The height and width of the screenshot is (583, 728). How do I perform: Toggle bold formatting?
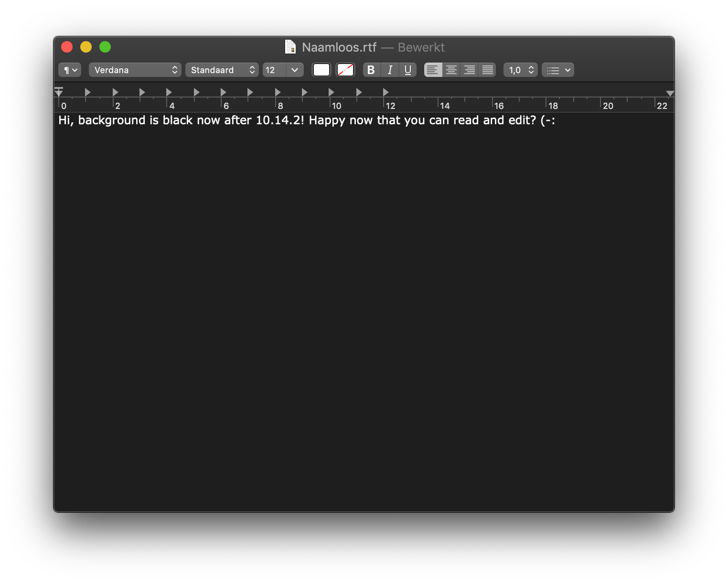pyautogui.click(x=371, y=70)
